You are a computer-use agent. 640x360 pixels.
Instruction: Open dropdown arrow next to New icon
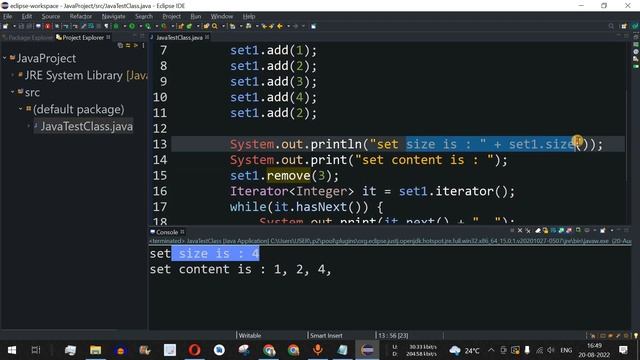pyautogui.click(x=14, y=26)
